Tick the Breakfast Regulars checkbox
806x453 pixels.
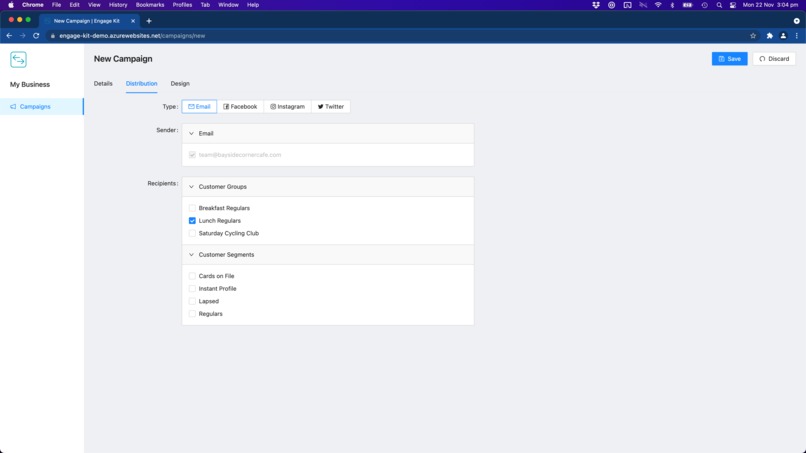pyautogui.click(x=192, y=208)
